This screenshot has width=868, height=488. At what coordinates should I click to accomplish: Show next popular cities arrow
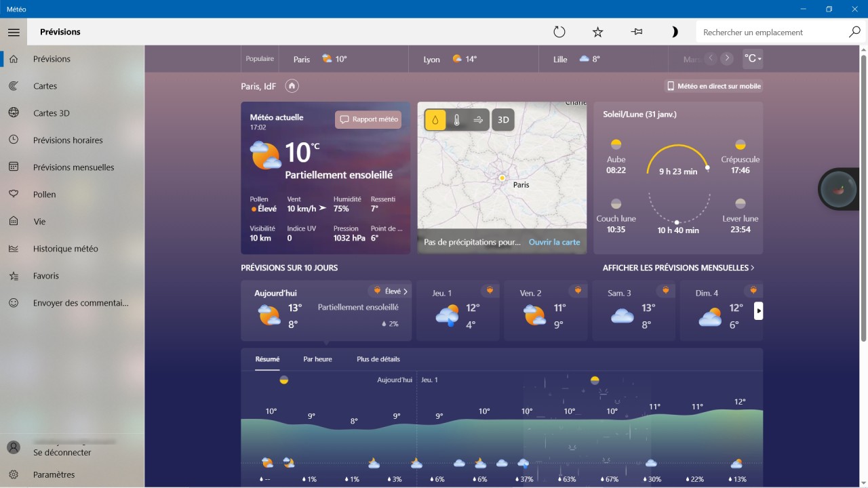coord(727,58)
